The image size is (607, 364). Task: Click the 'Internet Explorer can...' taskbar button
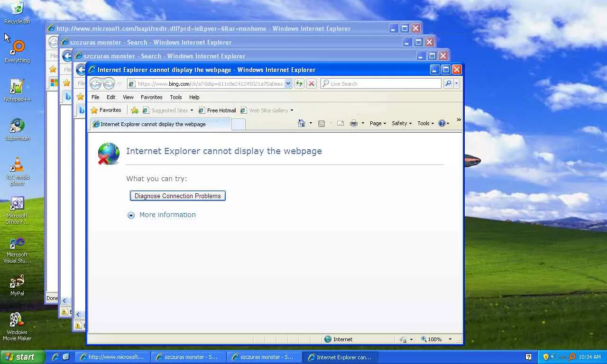coord(340,357)
